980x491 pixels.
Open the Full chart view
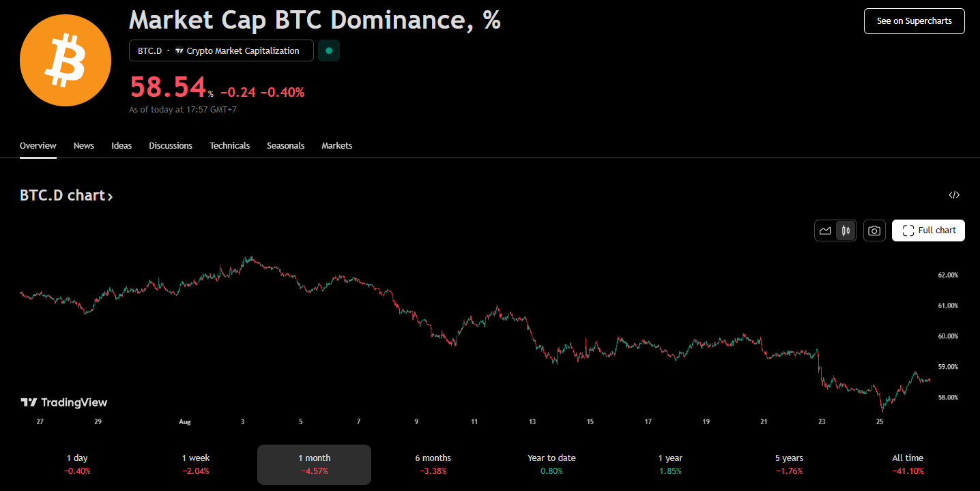coord(928,230)
